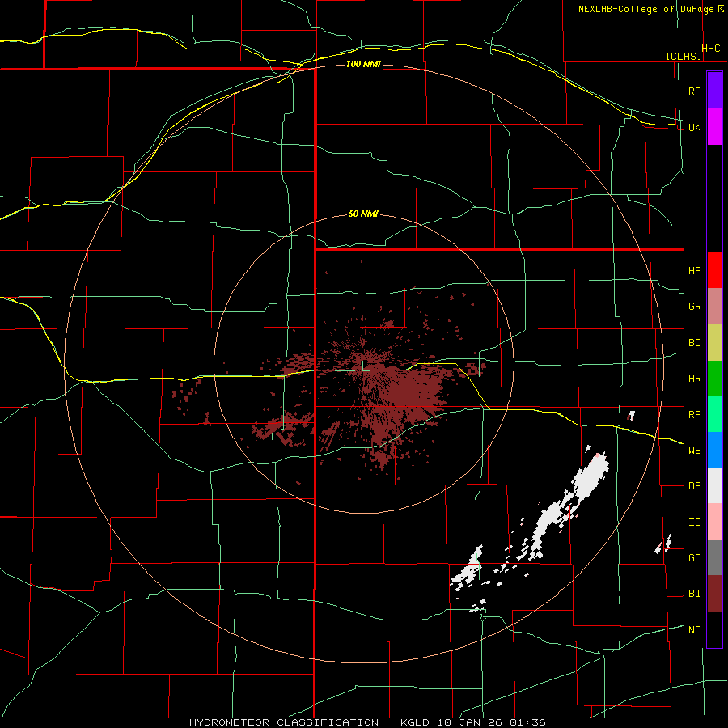
Task: Click the WS legend label
Action: (694, 451)
